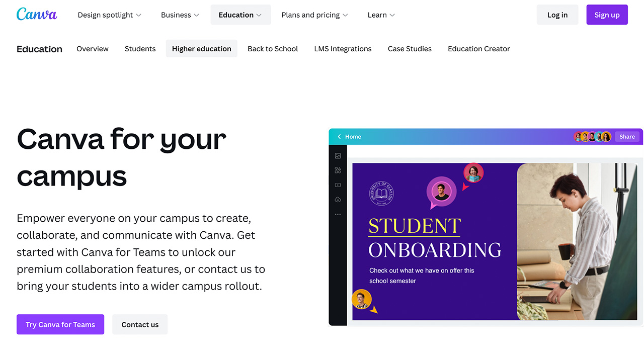This screenshot has height=362, width=644.
Task: Click the Canva logo
Action: click(37, 14)
